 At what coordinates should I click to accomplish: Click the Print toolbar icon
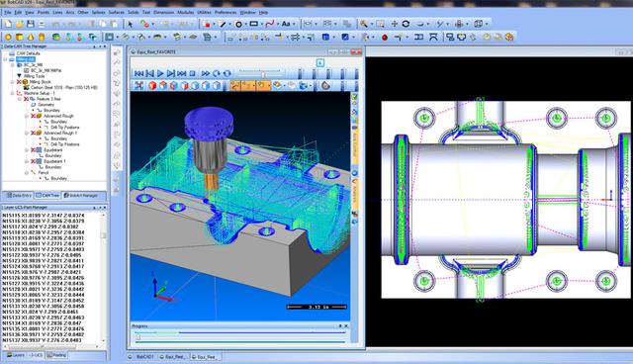[42, 24]
